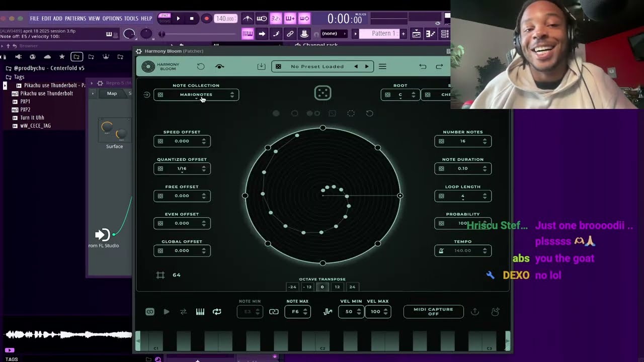644x362 pixels.
Task: Click the save preset download icon
Action: point(261,66)
